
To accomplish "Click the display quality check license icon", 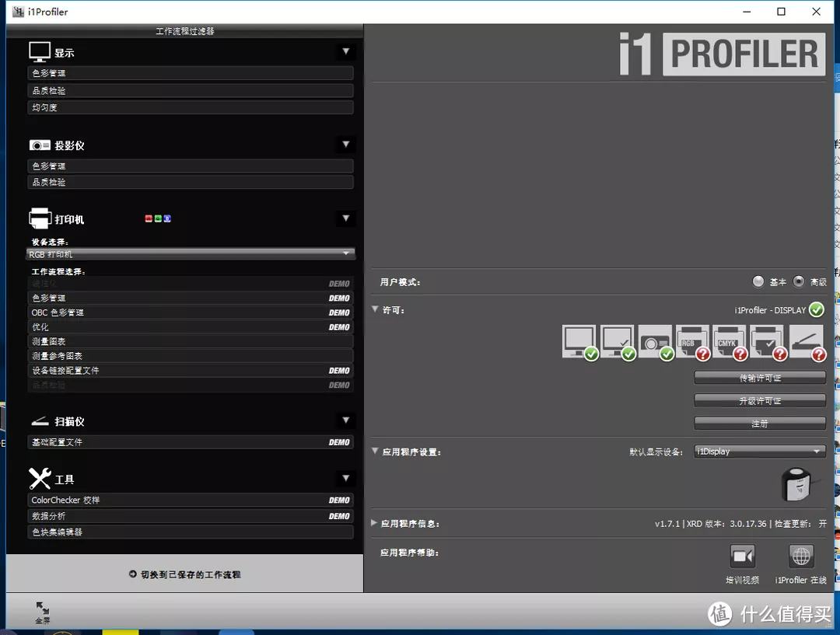I will [x=618, y=341].
